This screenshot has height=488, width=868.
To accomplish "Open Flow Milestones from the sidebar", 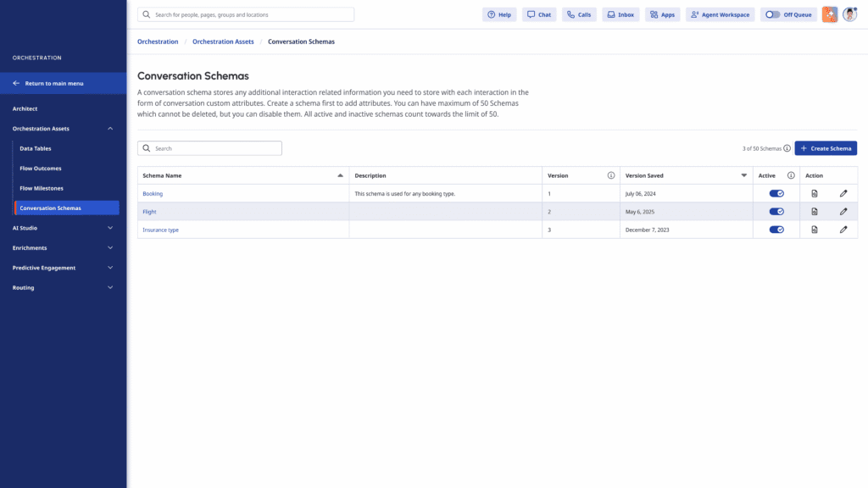I will pyautogui.click(x=42, y=188).
